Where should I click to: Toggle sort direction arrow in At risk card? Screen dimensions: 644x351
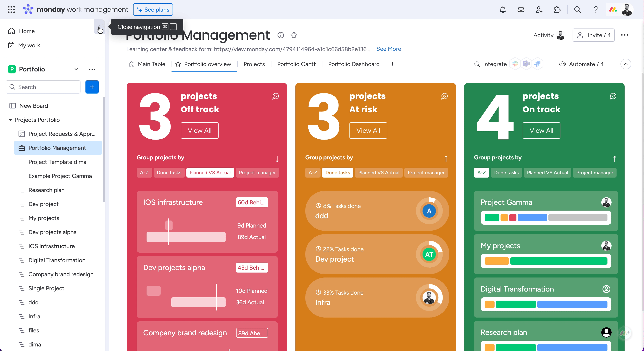point(446,159)
